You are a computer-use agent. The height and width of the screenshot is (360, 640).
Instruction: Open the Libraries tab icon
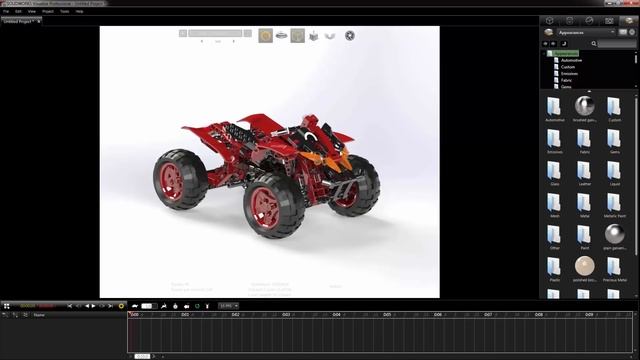point(629,21)
